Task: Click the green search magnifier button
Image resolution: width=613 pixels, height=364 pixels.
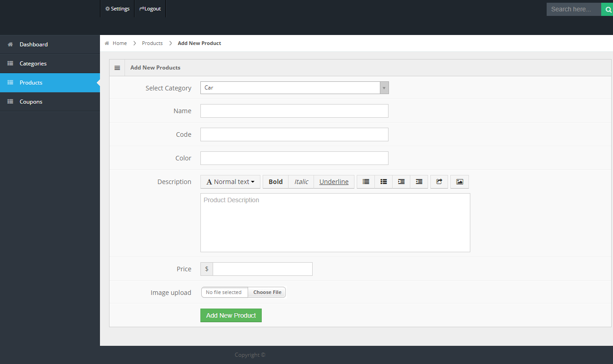Action: tap(608, 9)
